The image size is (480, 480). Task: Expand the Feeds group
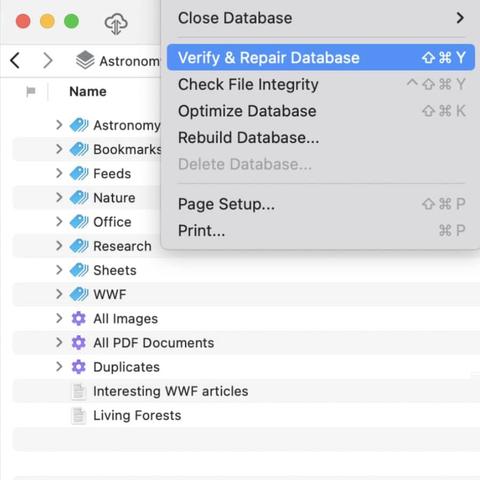pyautogui.click(x=59, y=173)
